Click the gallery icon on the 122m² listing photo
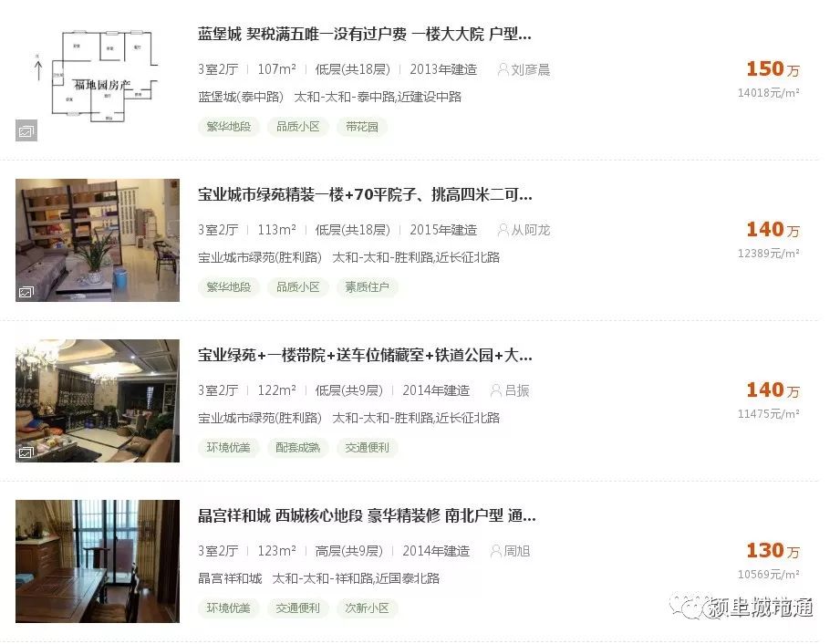The height and width of the screenshot is (644, 840). click(x=26, y=452)
